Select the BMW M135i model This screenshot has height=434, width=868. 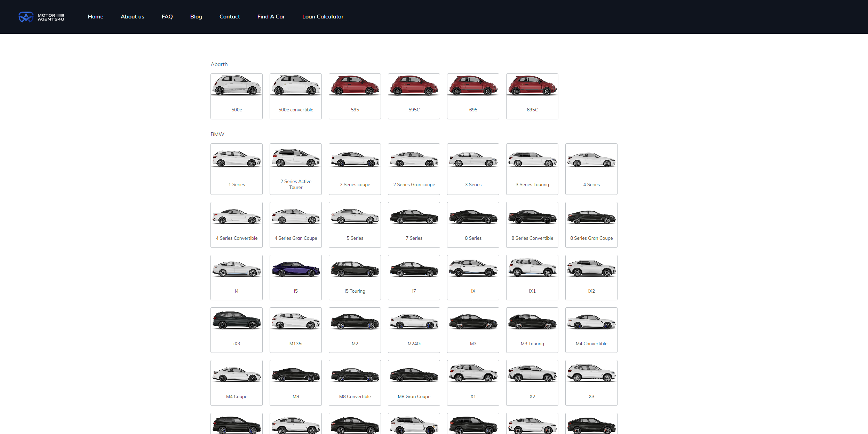(296, 330)
